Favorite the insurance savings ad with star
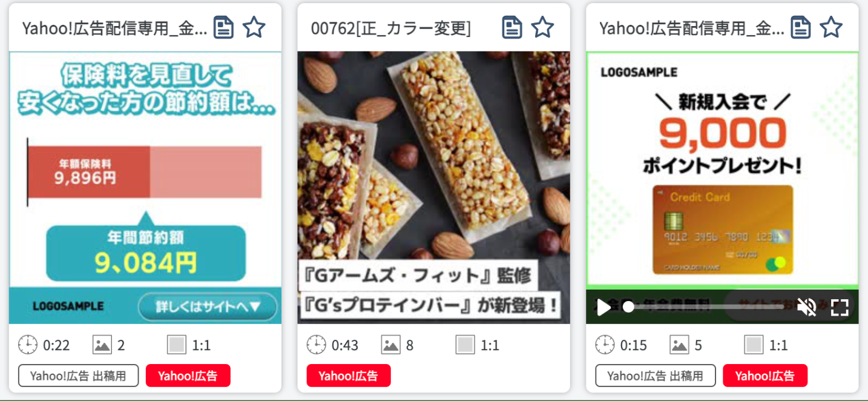The height and width of the screenshot is (401, 868). [x=254, y=27]
